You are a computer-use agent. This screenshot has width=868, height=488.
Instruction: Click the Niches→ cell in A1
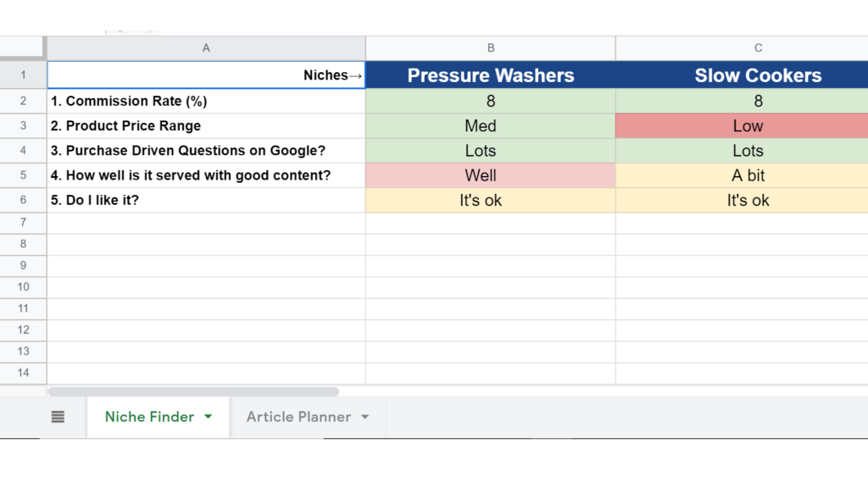pyautogui.click(x=206, y=75)
